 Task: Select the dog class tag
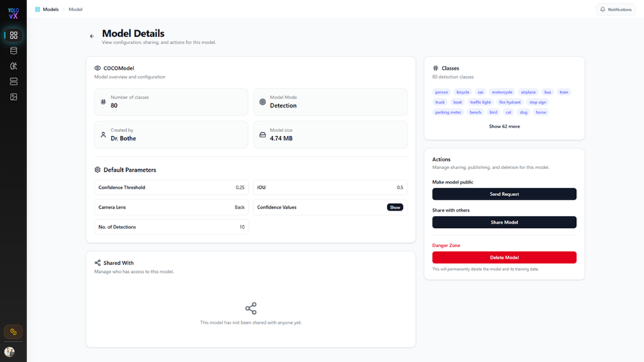pos(523,112)
